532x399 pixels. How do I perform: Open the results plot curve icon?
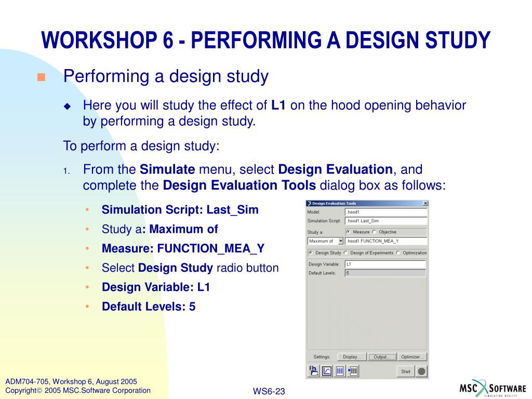(327, 371)
